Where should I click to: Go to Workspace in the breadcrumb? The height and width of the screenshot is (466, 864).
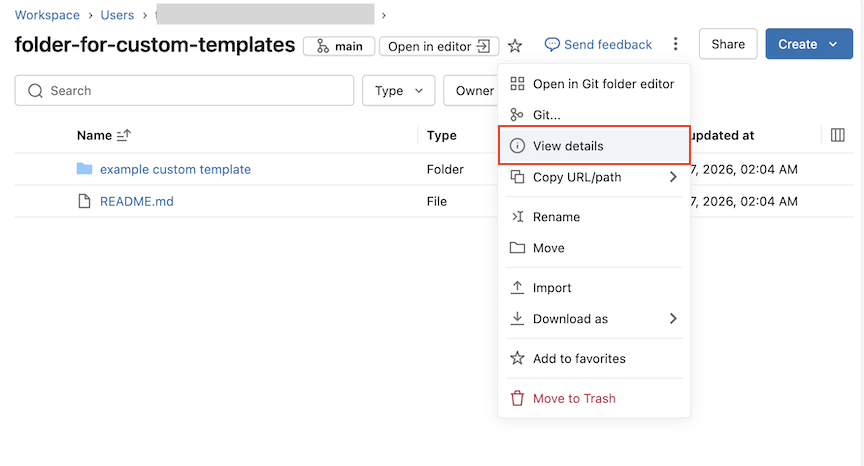(x=47, y=15)
